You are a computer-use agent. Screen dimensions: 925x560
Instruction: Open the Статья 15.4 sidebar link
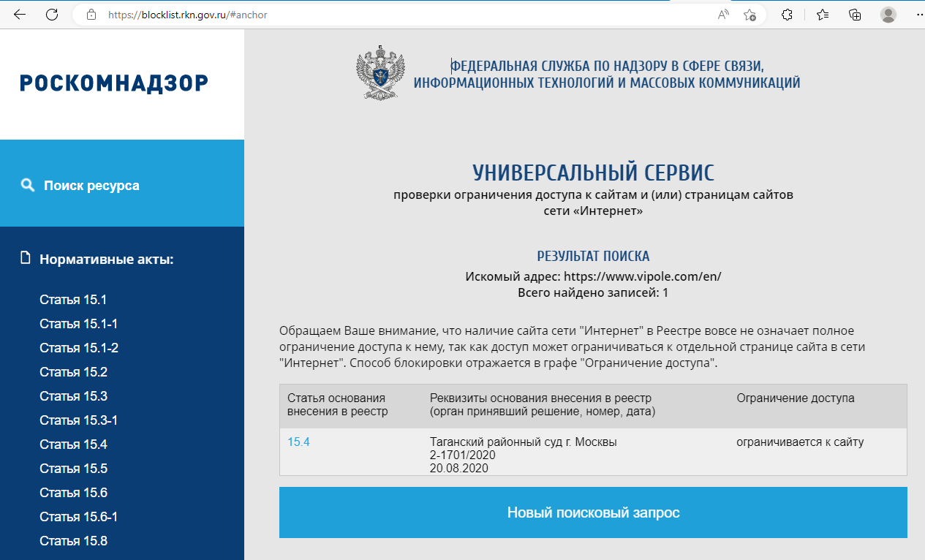pos(73,444)
